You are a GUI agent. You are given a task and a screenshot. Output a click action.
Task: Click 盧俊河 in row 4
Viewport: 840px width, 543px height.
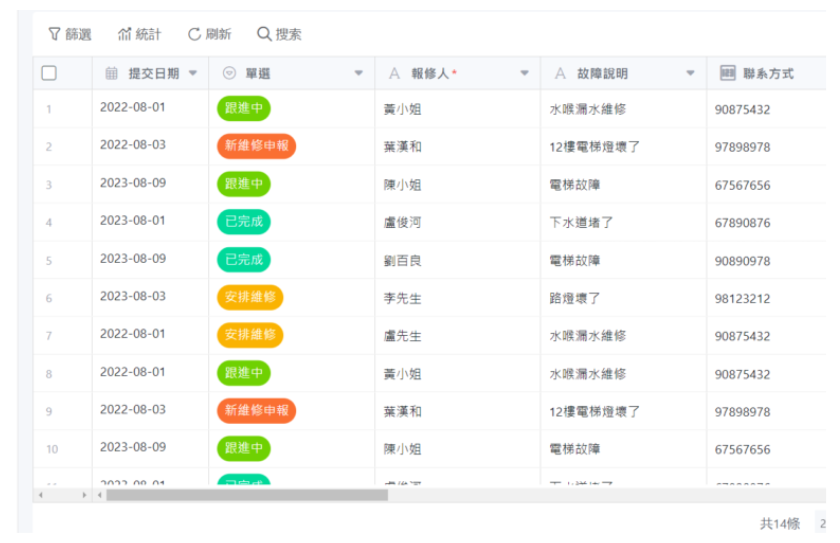(402, 223)
